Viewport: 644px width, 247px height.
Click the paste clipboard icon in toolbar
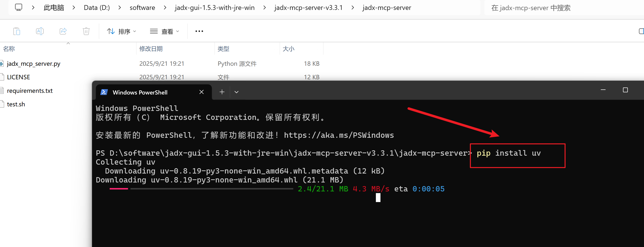point(16,31)
